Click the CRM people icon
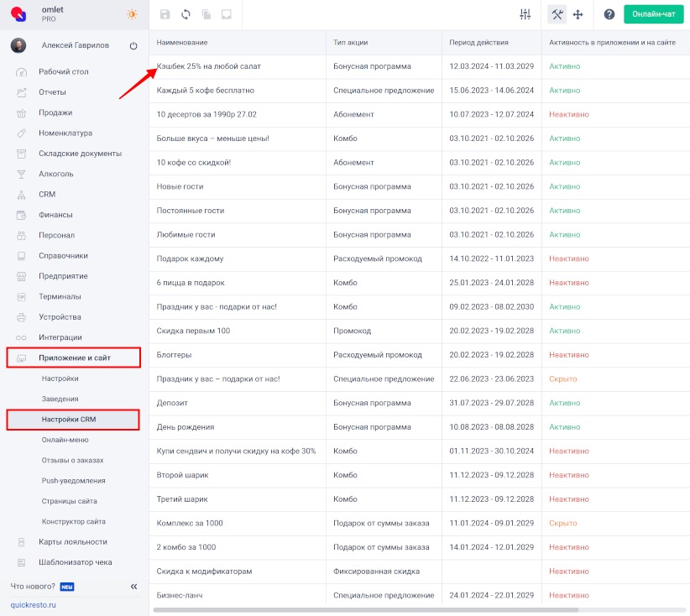This screenshot has width=690, height=616. (x=21, y=195)
